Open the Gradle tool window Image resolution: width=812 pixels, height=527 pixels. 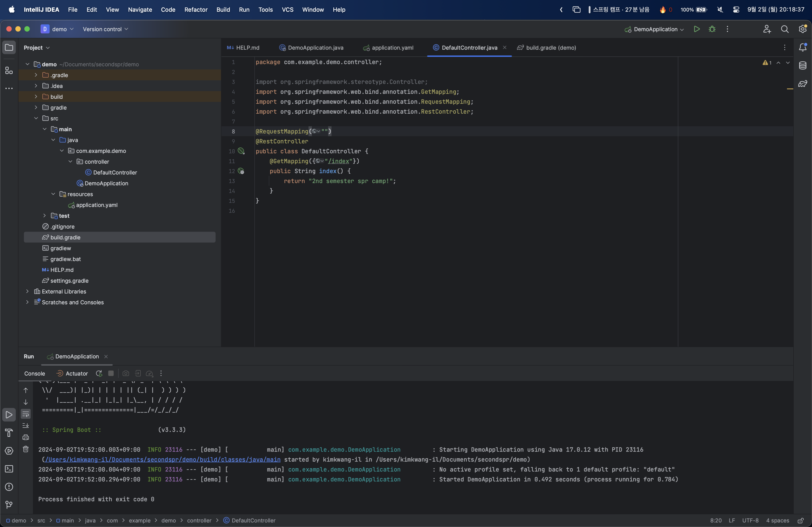point(803,84)
